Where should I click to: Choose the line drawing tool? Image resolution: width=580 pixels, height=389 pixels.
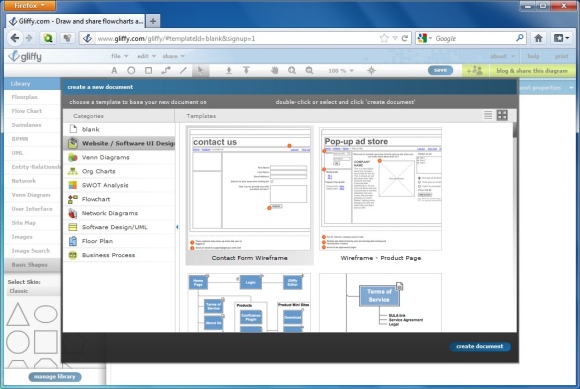[183, 70]
